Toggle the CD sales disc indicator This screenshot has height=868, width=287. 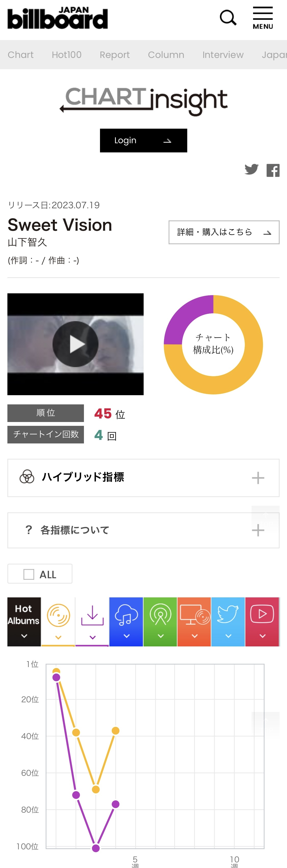[x=58, y=621]
